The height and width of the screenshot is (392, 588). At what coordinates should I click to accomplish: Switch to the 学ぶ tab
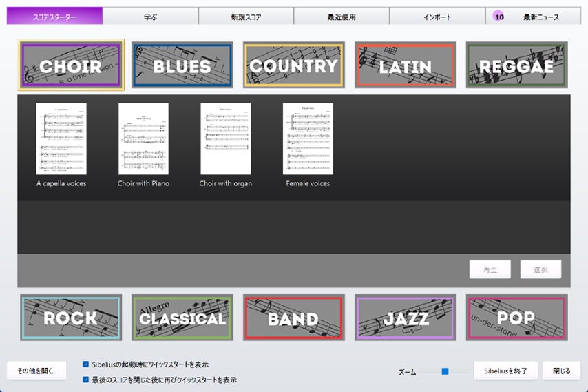(x=151, y=17)
